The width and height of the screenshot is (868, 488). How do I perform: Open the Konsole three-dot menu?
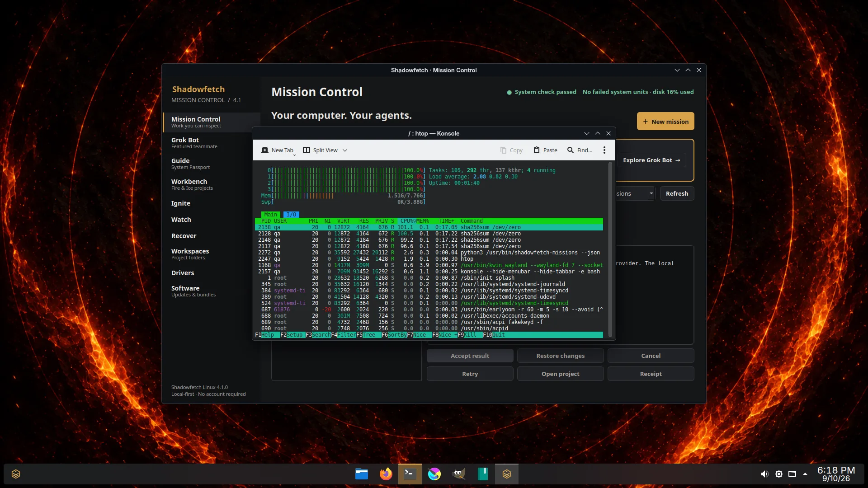[x=604, y=150]
